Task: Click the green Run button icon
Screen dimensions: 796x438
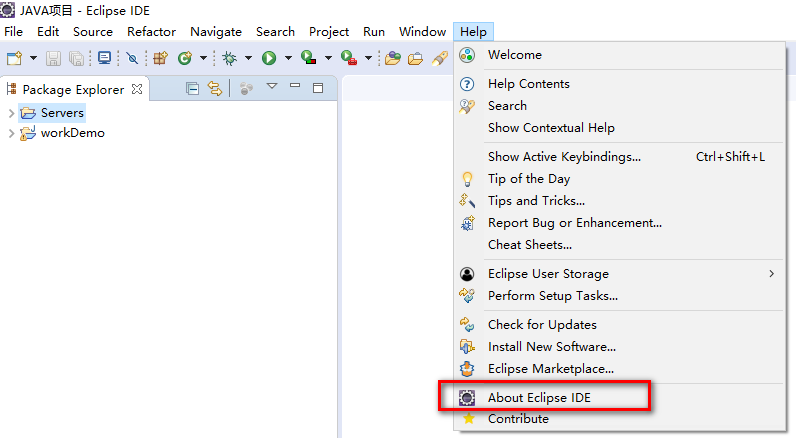Action: tap(269, 58)
